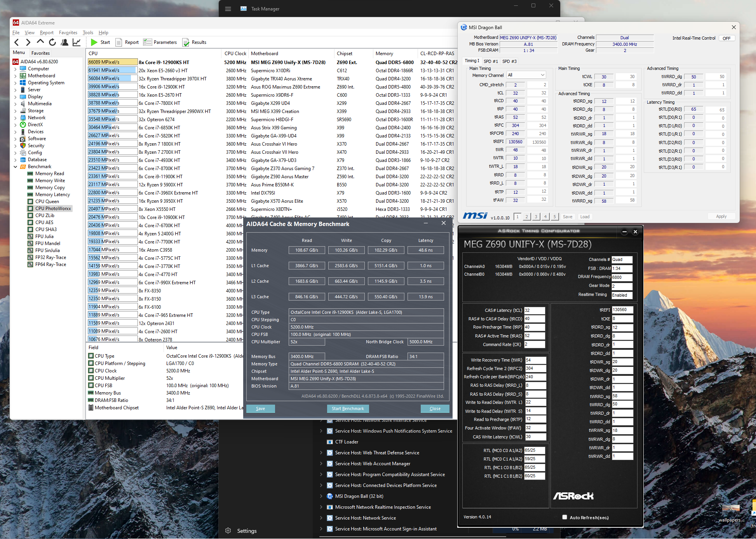Open the graph chart toolbar icon

pos(77,42)
